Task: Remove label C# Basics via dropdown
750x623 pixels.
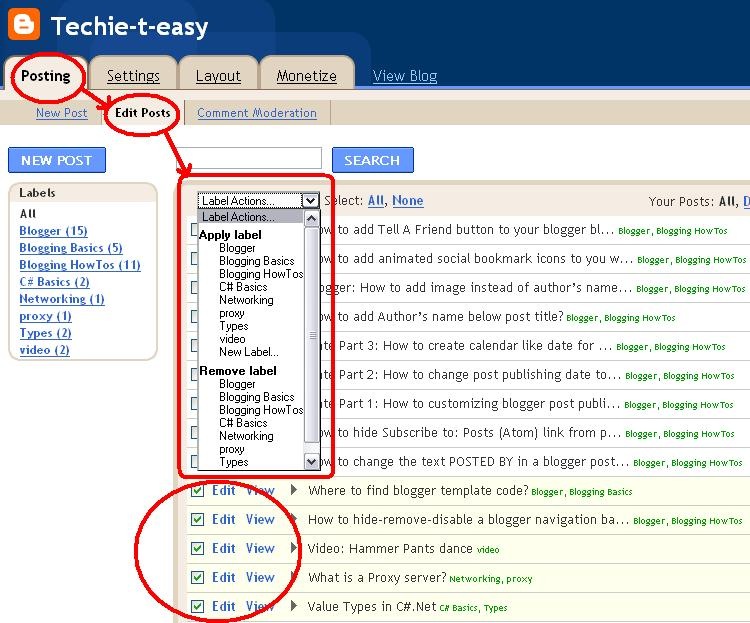Action: point(243,423)
